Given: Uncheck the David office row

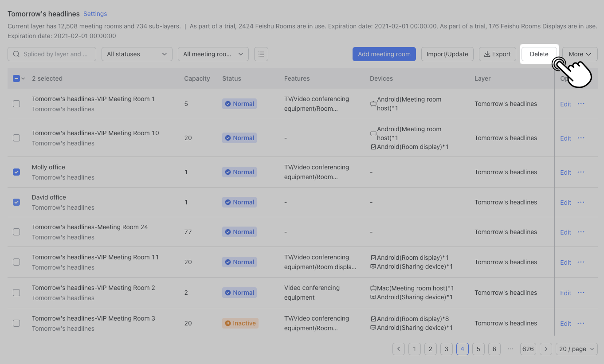Looking at the screenshot, I should 16,202.
